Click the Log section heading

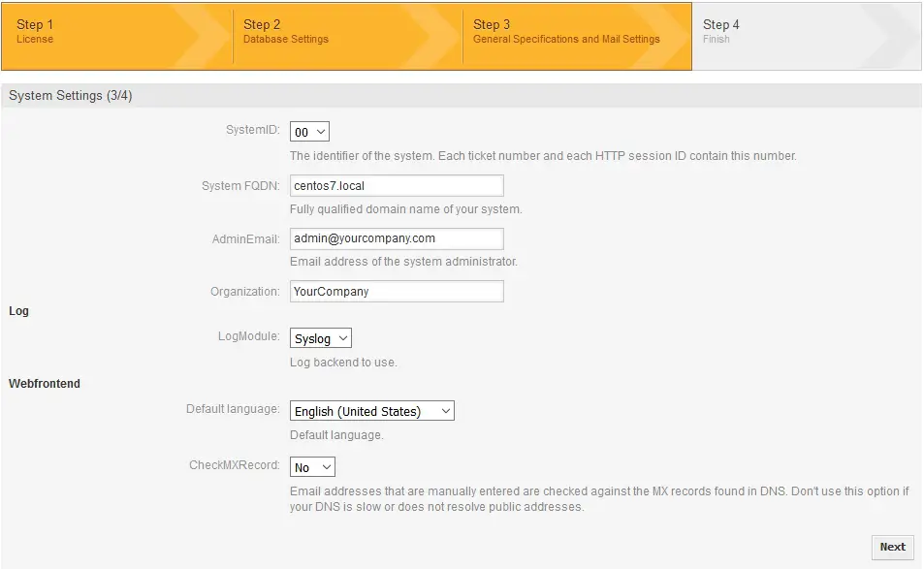point(17,311)
